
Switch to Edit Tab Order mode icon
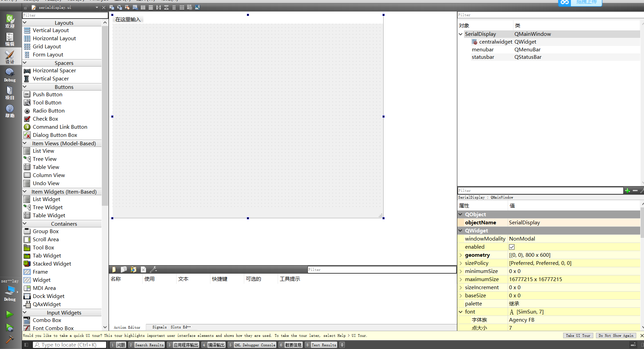click(x=135, y=7)
